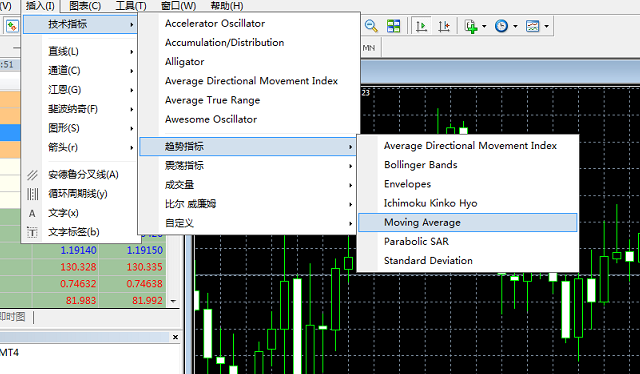640x374 pixels.
Task: Click ask price 0.74638
Action: point(144,284)
